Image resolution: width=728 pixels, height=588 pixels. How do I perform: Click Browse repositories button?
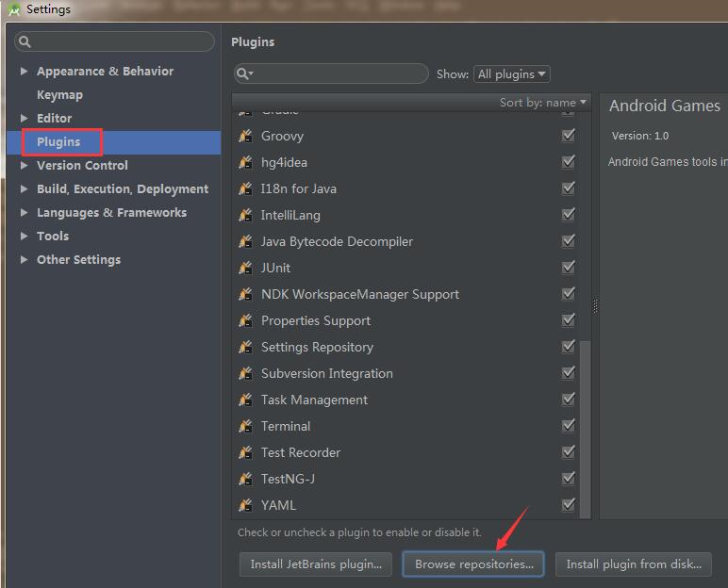tap(473, 564)
